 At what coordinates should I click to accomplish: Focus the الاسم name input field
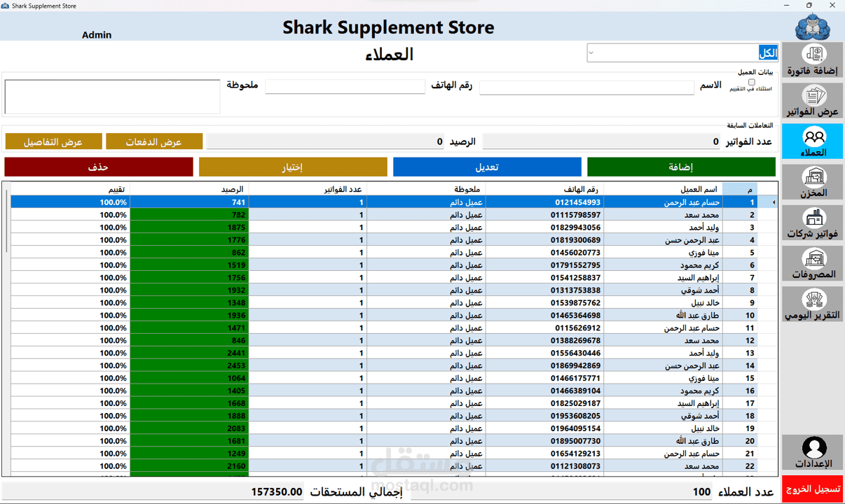point(586,87)
